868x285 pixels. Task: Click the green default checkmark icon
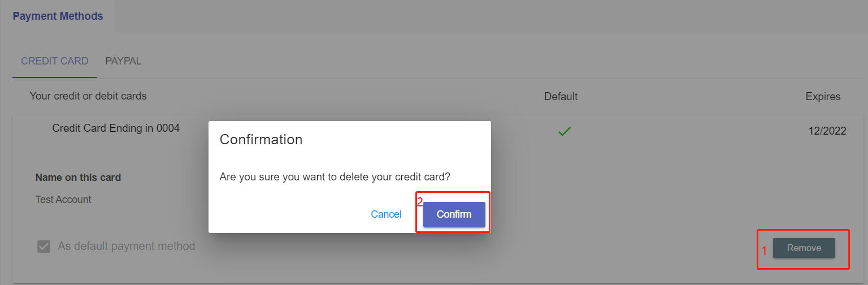(x=564, y=131)
